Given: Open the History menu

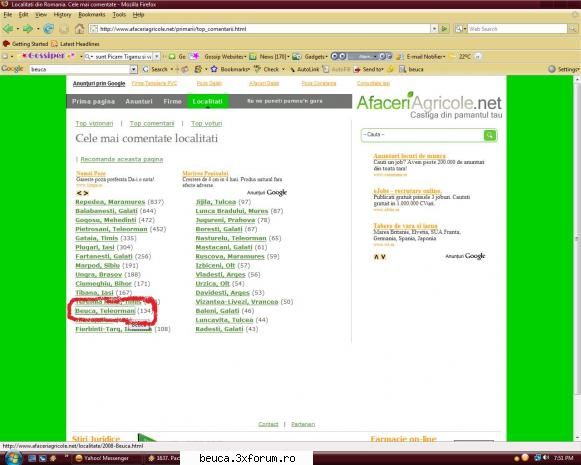Looking at the screenshot, I should [62, 14].
